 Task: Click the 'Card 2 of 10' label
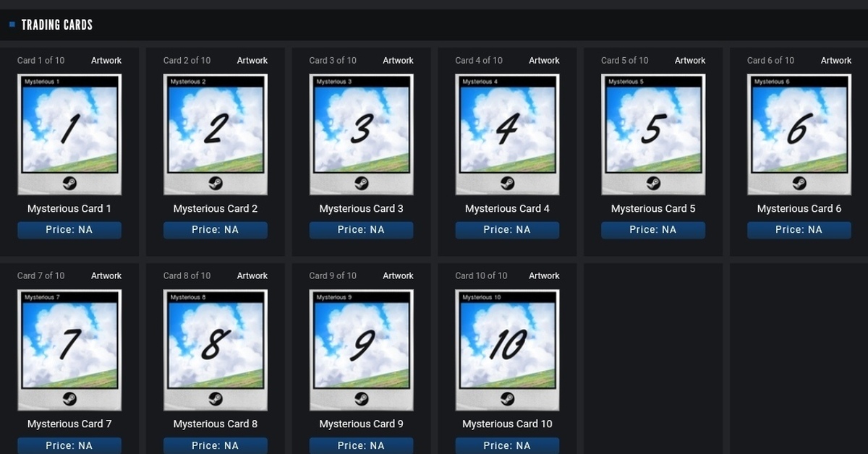click(x=187, y=61)
